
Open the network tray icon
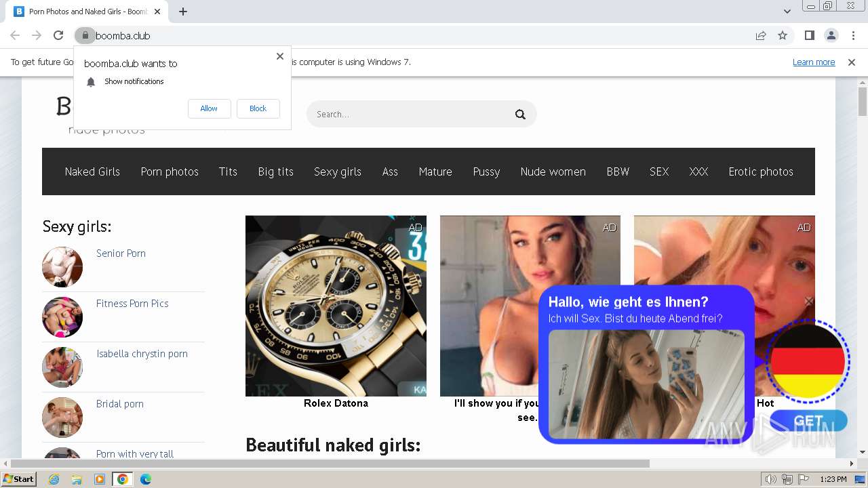787,479
